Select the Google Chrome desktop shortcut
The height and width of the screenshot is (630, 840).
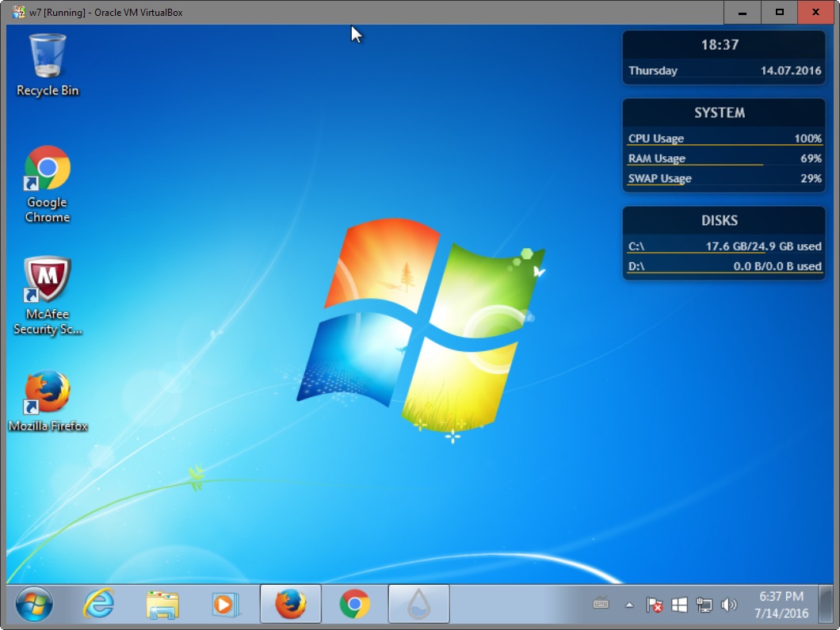tap(47, 185)
